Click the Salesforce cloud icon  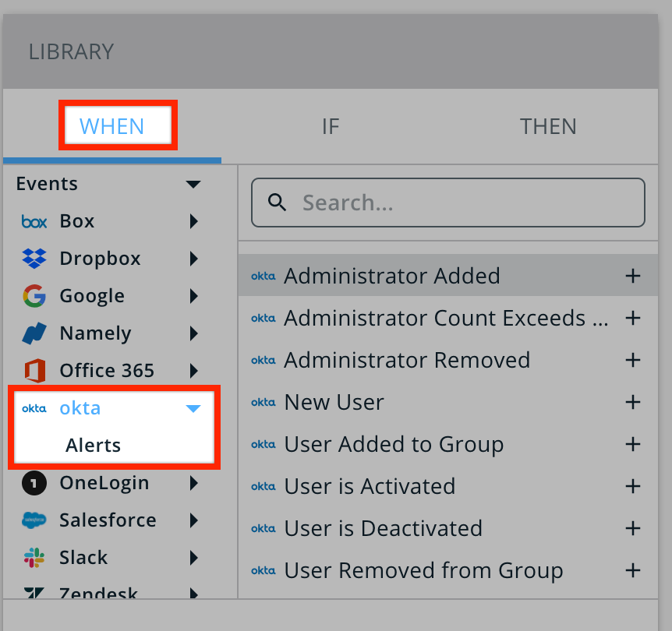click(33, 520)
